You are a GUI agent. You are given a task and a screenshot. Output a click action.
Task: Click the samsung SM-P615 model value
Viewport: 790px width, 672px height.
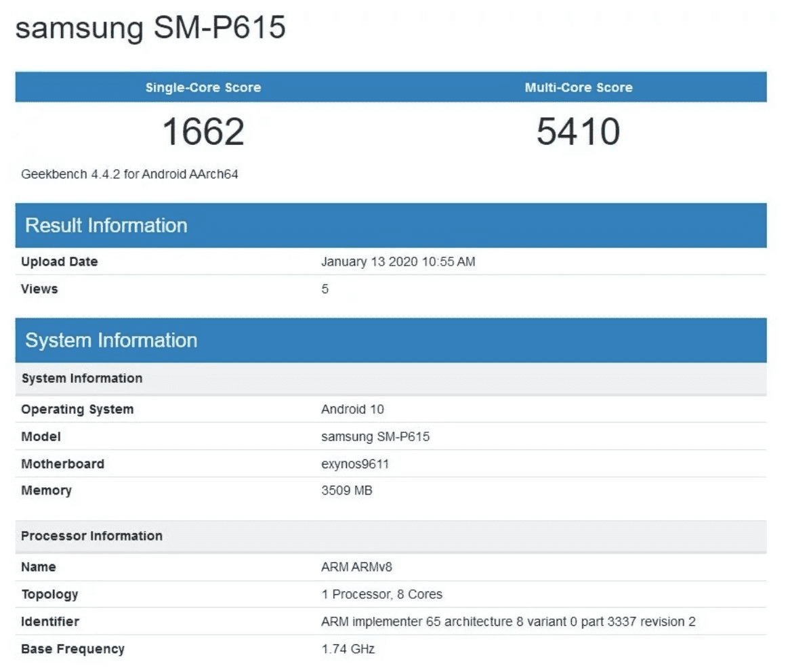pos(375,436)
